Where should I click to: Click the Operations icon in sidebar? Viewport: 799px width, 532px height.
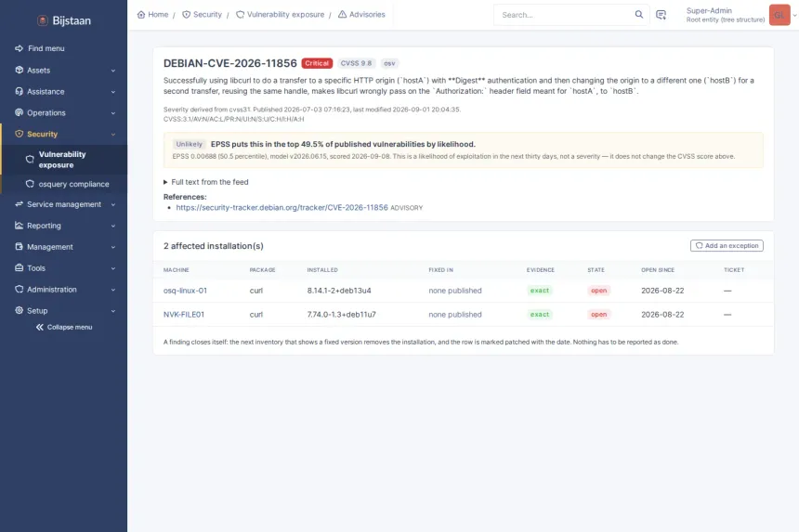point(19,112)
